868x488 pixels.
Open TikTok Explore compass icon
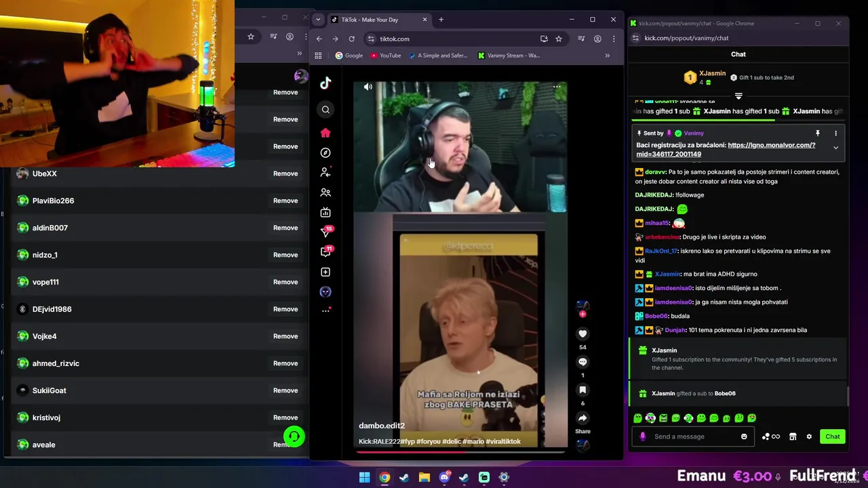point(325,153)
